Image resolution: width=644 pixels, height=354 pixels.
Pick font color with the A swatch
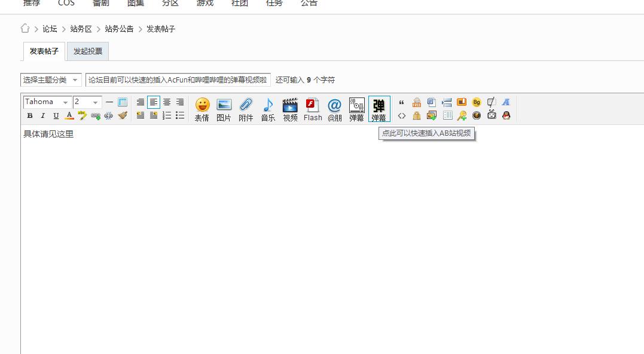[69, 115]
